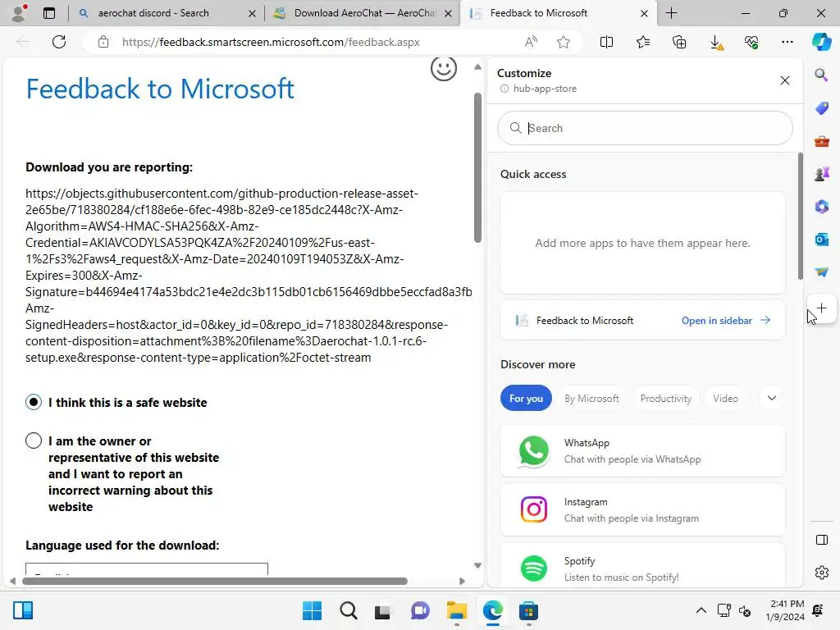This screenshot has width=840, height=630.
Task: Select the 'For you' filter
Action: tap(526, 398)
